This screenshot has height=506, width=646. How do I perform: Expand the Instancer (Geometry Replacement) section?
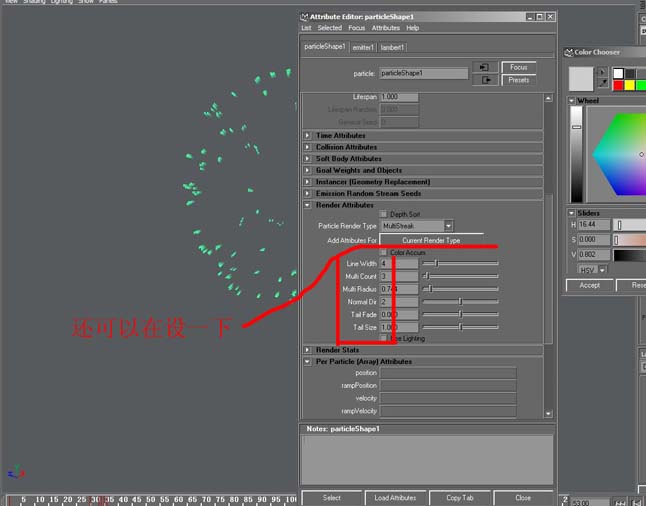click(307, 181)
